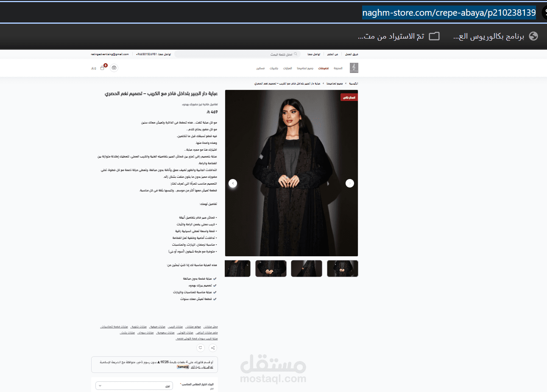This screenshot has width=547, height=392.
Task: Click the عباية كريب سوداء قصة كلوش tag
Action: 197,339
